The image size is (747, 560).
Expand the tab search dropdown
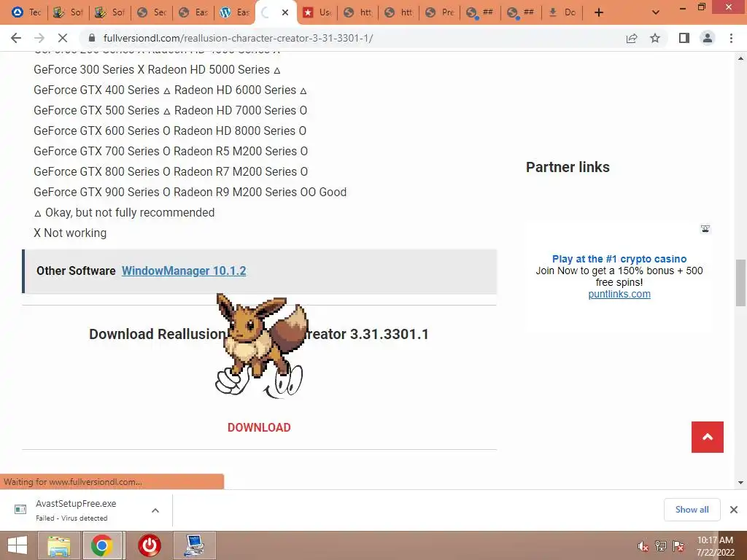(656, 12)
